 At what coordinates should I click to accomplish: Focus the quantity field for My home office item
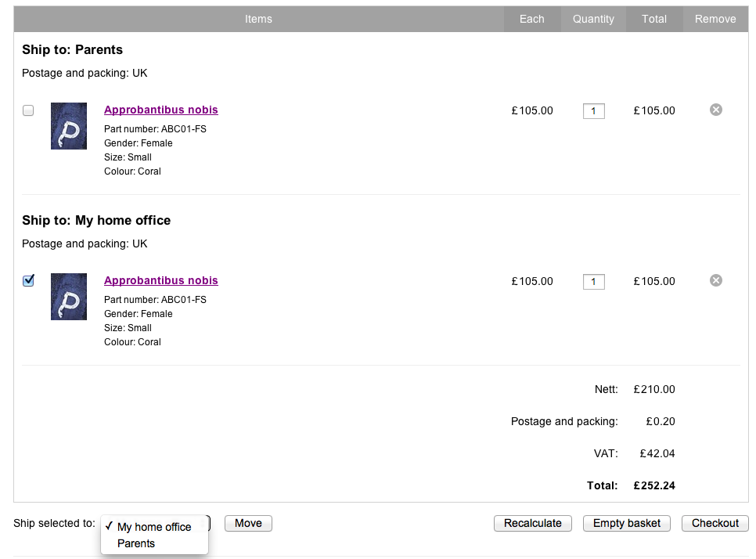593,282
